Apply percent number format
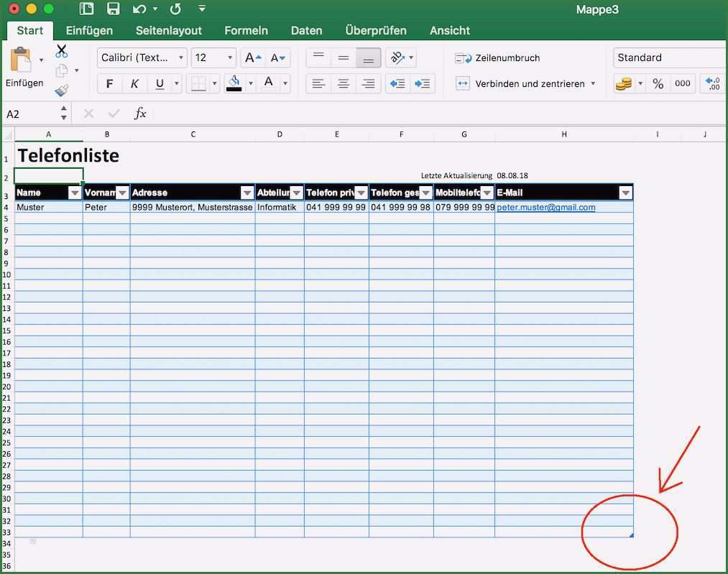 [x=658, y=84]
